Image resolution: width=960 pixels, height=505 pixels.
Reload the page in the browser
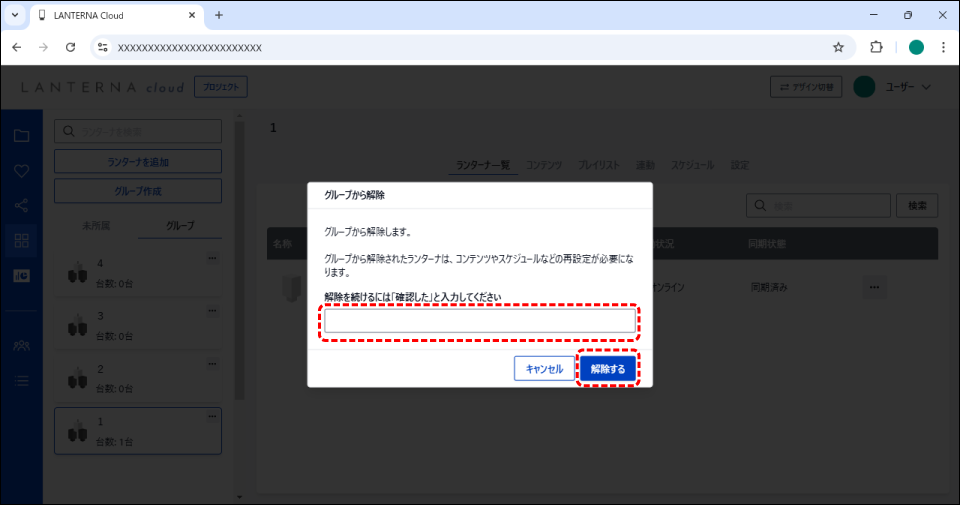(x=70, y=47)
